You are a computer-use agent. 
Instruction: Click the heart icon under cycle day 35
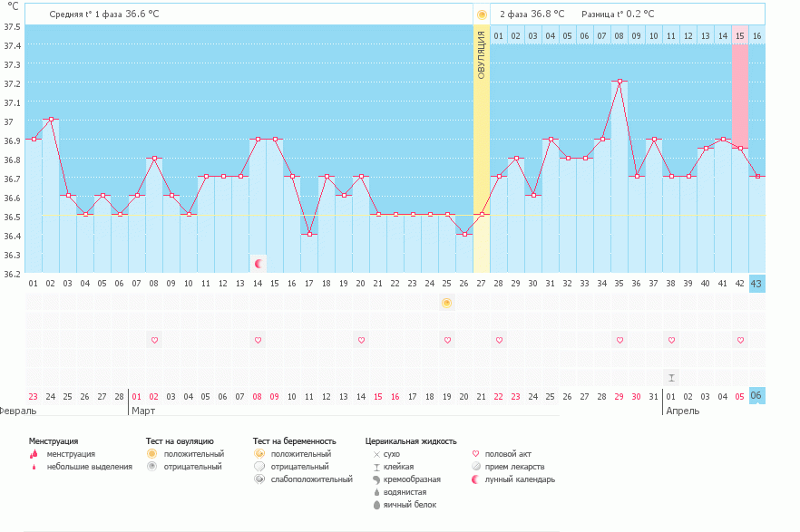point(620,340)
